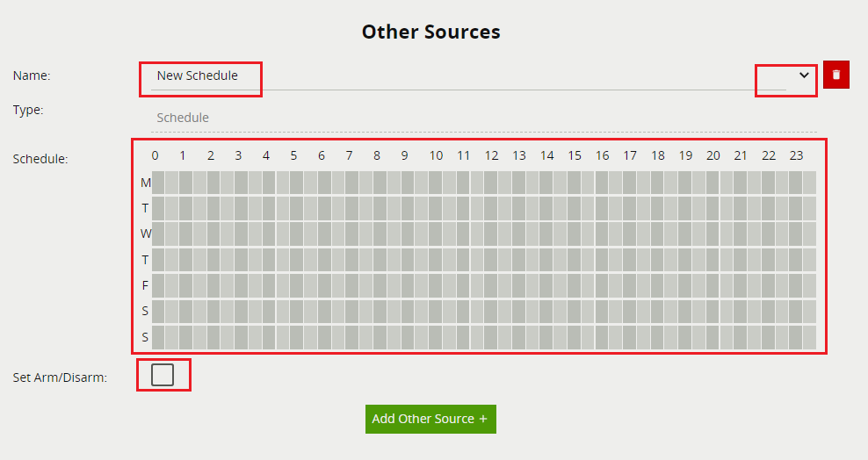Image resolution: width=868 pixels, height=460 pixels.
Task: Click the hour 0 column header
Action: coord(156,156)
